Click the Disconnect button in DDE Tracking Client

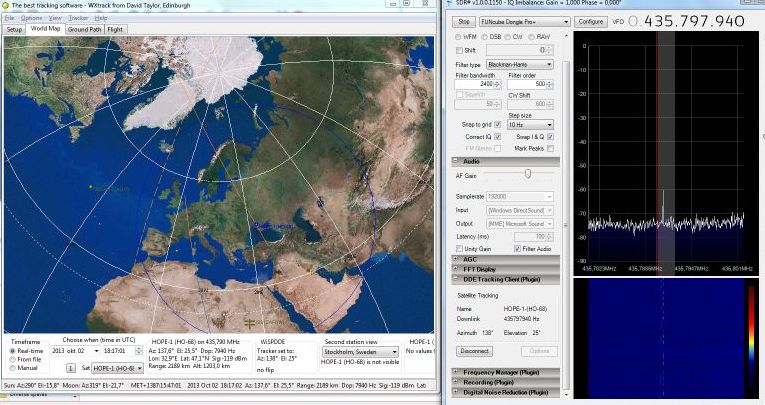(474, 351)
